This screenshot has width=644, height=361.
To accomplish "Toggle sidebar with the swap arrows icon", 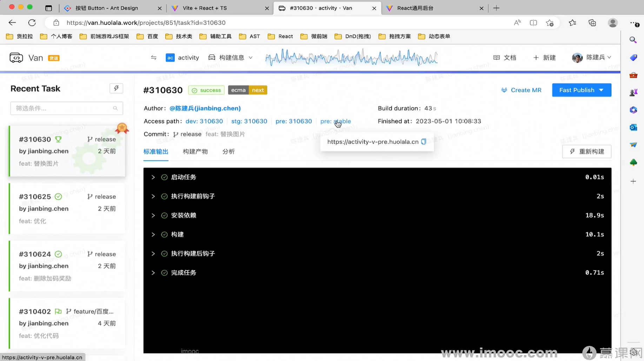I will click(x=153, y=58).
